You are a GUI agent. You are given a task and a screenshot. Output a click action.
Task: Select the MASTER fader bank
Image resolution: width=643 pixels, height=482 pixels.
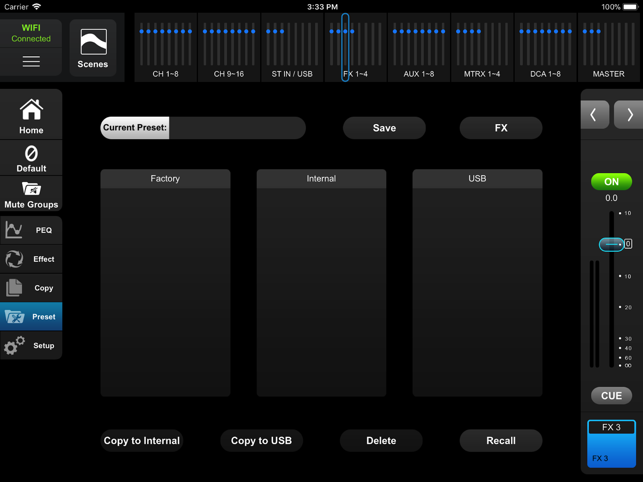click(x=609, y=48)
